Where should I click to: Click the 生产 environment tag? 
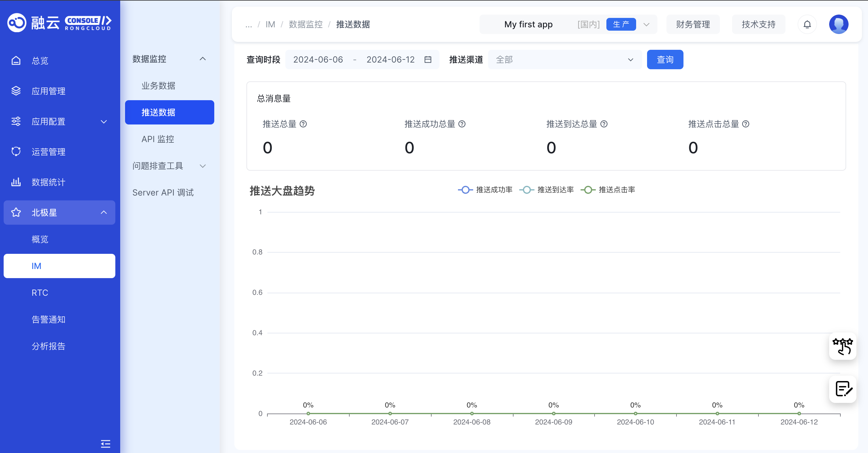click(x=621, y=24)
